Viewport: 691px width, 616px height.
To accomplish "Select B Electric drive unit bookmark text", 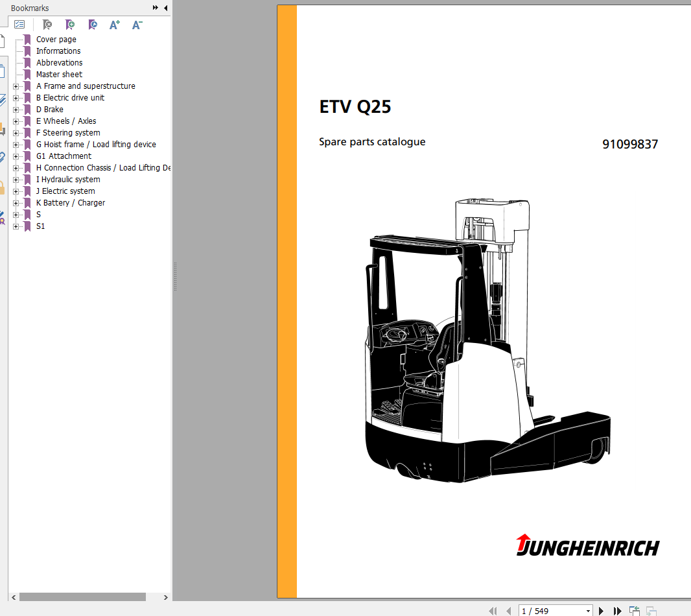I will pyautogui.click(x=70, y=98).
